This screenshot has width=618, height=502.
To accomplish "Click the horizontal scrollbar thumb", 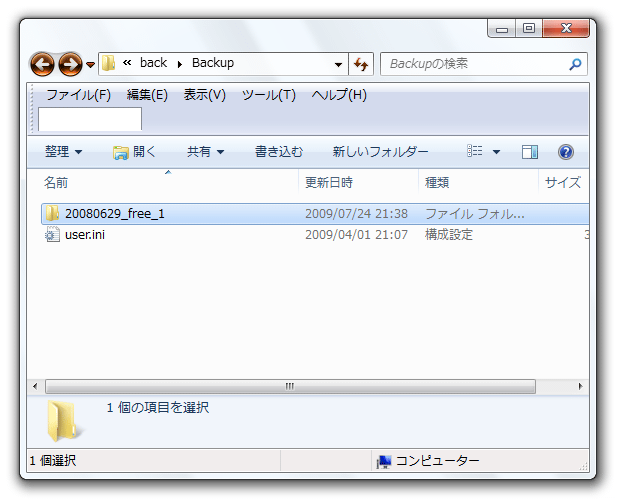I will click(290, 386).
